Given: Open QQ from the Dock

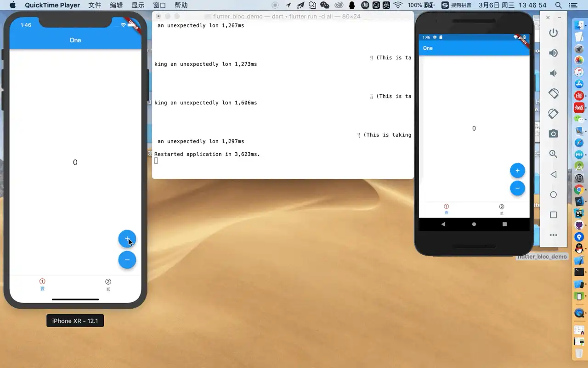Looking at the screenshot, I should tap(579, 248).
